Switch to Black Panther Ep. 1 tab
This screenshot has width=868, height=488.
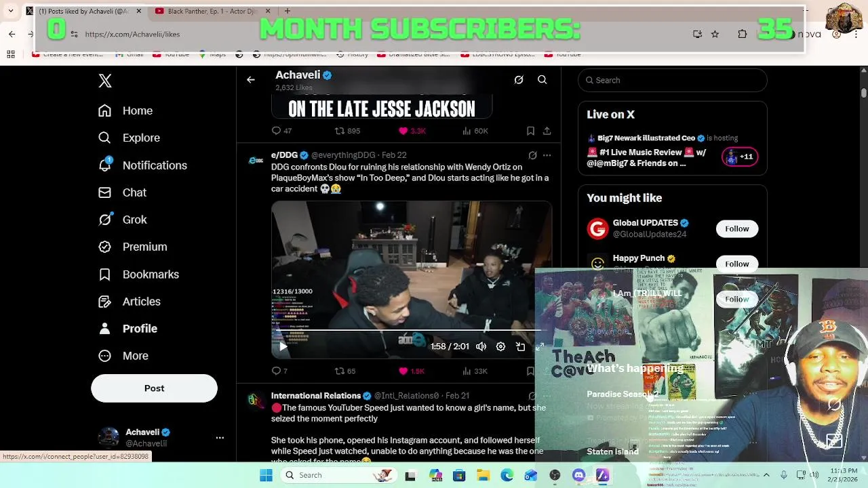coord(212,11)
